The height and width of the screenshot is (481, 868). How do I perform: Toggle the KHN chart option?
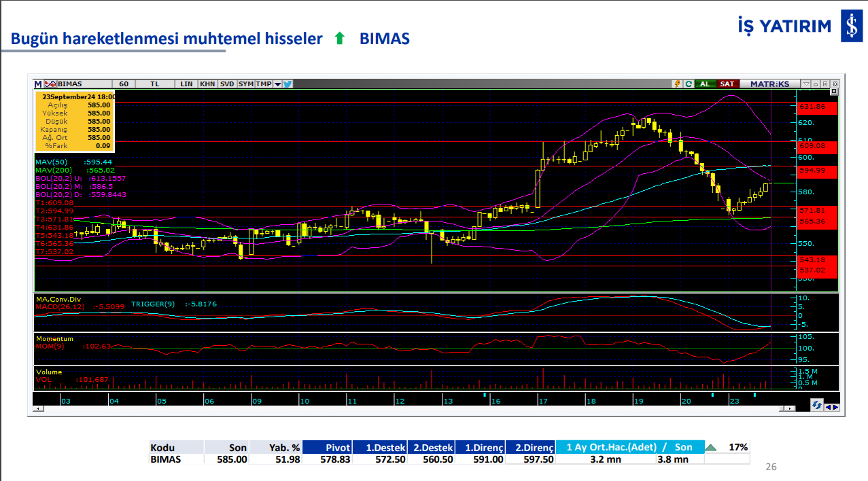pyautogui.click(x=207, y=84)
